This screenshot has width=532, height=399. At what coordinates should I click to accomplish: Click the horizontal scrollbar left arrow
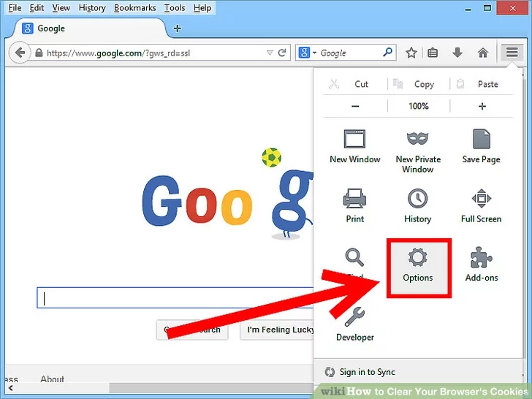point(11,388)
